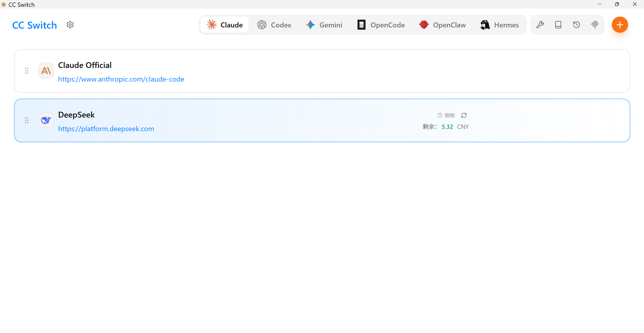Screen dimensions: 644x333
Task: Close the CC Switch window
Action: (x=635, y=4)
